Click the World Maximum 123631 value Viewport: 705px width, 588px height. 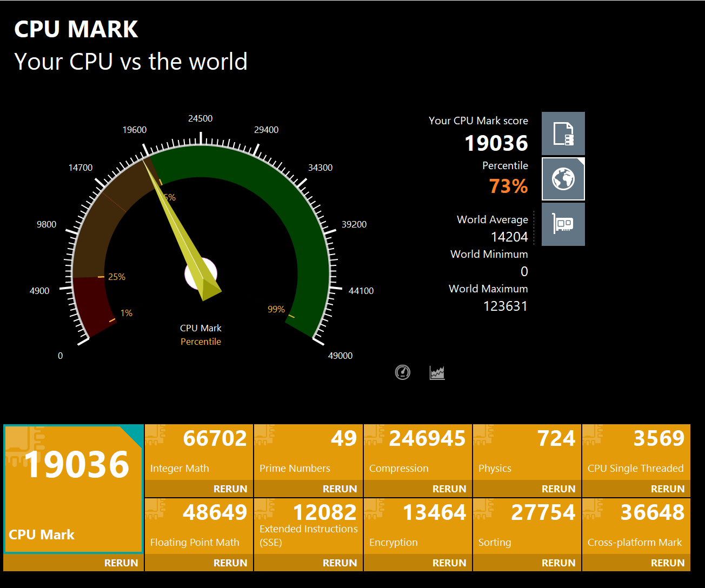(x=506, y=306)
